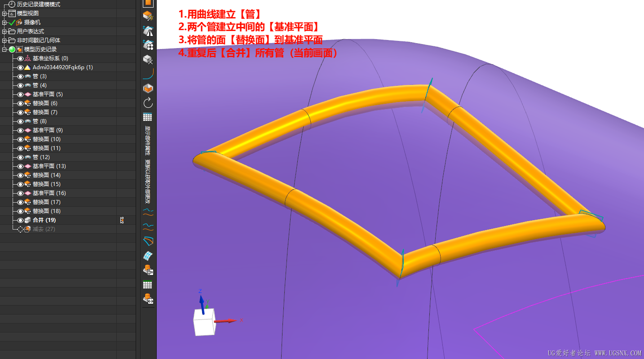The height and width of the screenshot is (359, 644).
Task: Click the red X axis of the view triad
Action: pyautogui.click(x=226, y=321)
